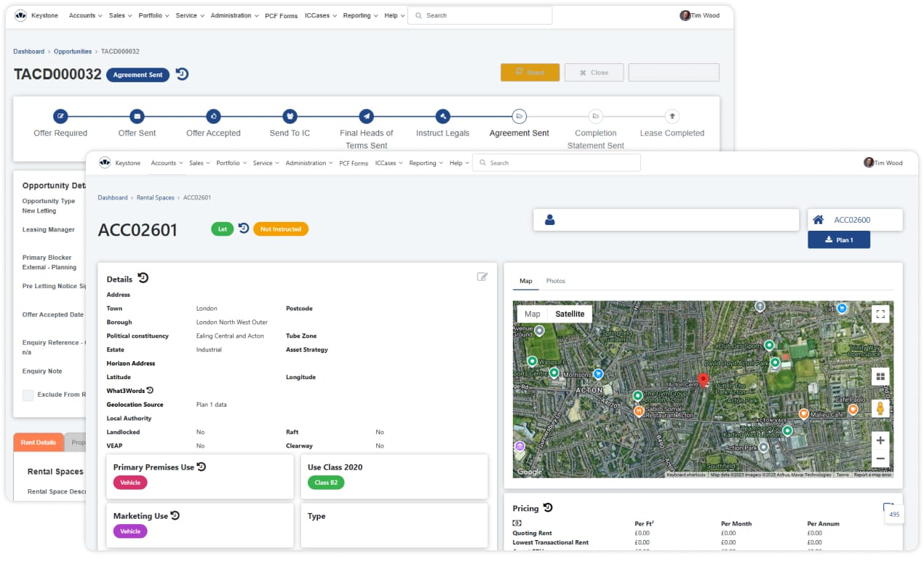
Task: Open the Details section history icon
Action: click(143, 278)
